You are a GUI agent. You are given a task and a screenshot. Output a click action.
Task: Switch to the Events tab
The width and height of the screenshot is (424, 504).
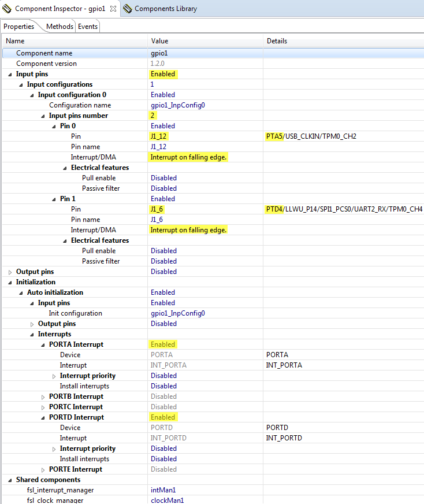(88, 27)
